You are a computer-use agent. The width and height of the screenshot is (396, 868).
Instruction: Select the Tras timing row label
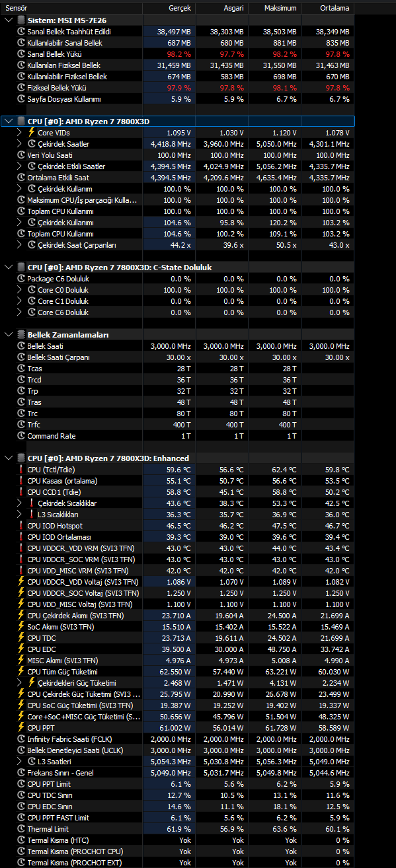click(34, 402)
